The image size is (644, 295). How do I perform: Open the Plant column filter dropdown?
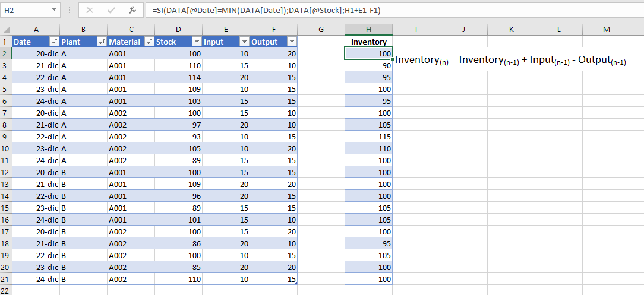point(102,42)
